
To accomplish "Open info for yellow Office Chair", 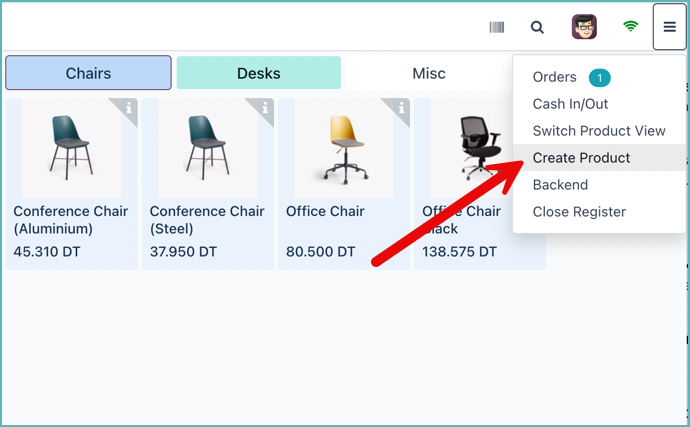I will click(x=401, y=108).
